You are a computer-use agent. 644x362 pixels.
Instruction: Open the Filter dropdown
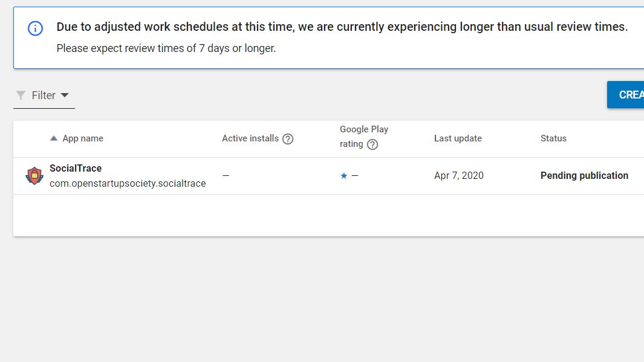44,95
